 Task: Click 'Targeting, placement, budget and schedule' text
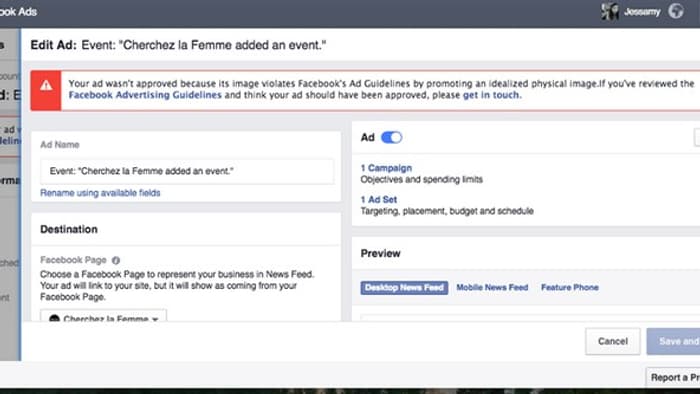447,211
